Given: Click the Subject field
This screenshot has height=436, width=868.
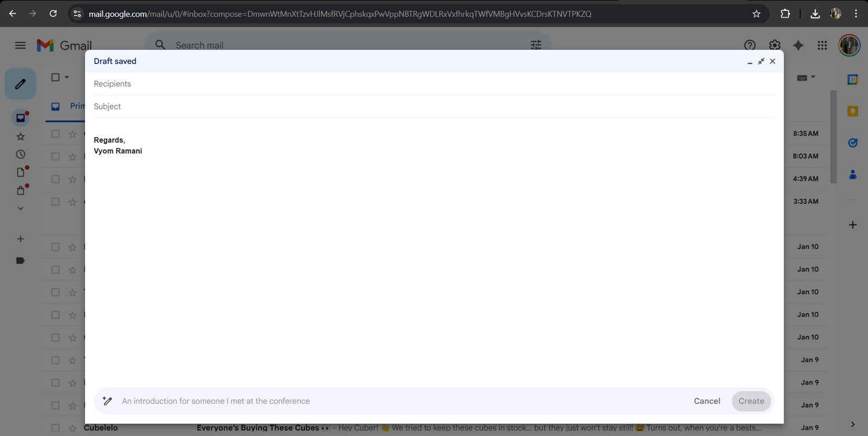Looking at the screenshot, I should pyautogui.click(x=434, y=107).
